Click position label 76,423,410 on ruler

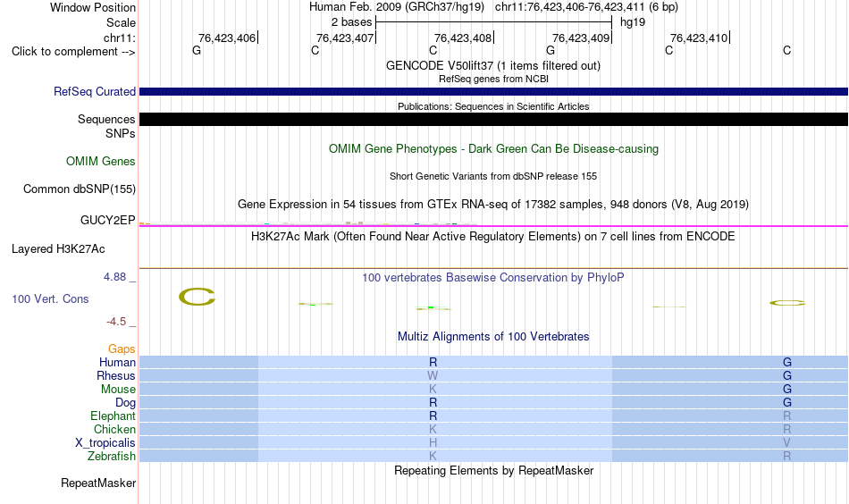point(699,38)
